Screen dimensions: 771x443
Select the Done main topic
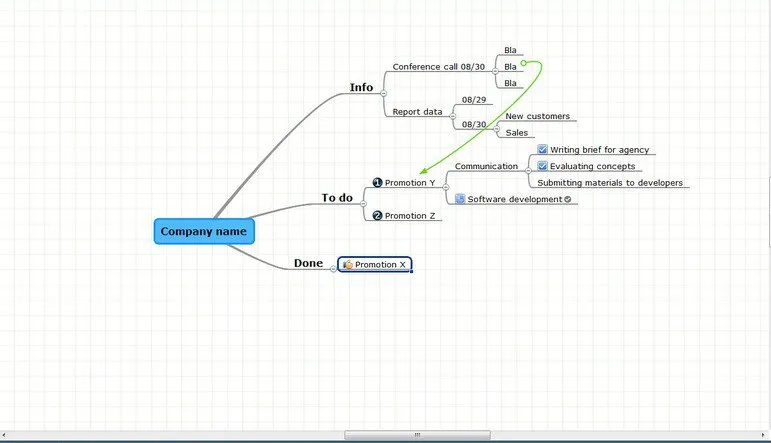(x=308, y=263)
